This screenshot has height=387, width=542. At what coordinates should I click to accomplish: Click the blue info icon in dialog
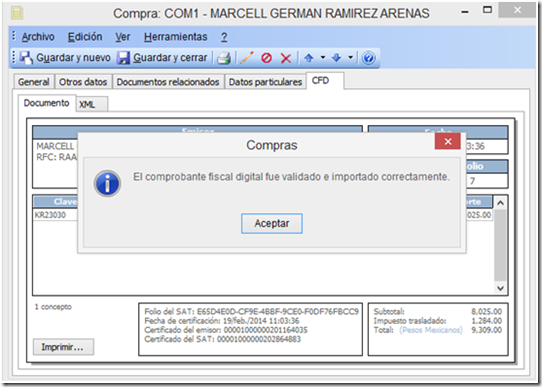[x=108, y=183]
